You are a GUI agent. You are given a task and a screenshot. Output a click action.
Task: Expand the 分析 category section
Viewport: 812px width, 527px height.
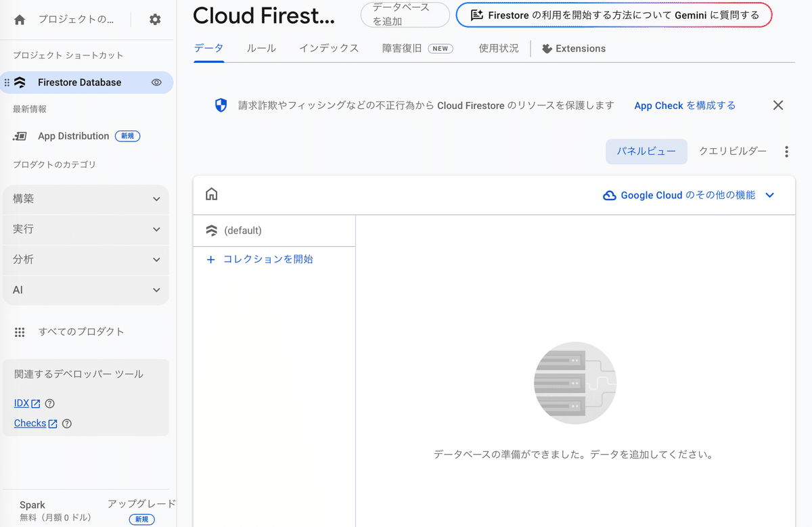[86, 259]
